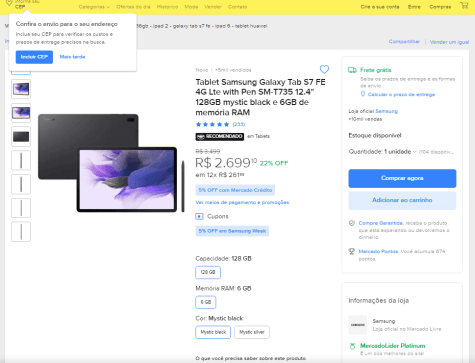Go to the Moda section
Image resolution: width=475 pixels, height=363 pixels.
[x=191, y=7]
